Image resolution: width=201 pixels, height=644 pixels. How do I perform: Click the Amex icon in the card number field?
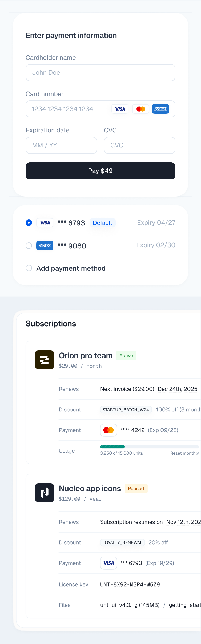point(160,109)
